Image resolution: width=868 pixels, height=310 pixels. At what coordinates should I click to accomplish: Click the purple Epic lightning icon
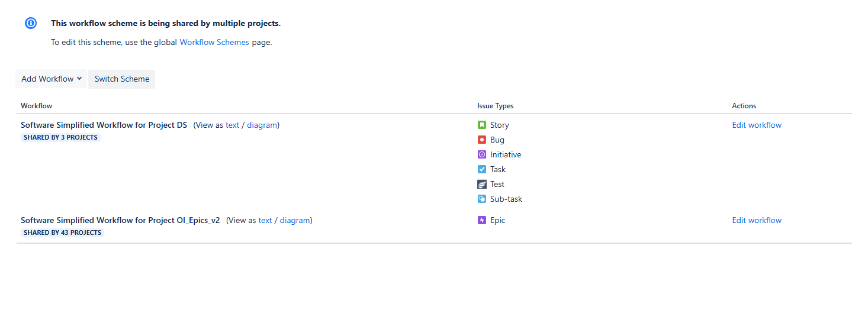[x=482, y=220]
